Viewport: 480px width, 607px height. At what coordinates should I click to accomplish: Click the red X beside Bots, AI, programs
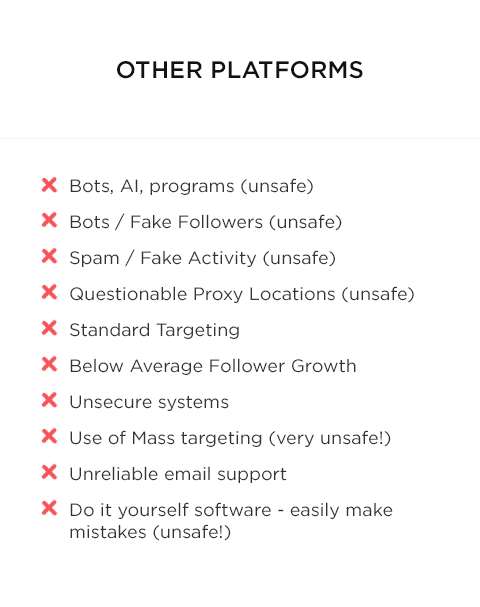50,185
